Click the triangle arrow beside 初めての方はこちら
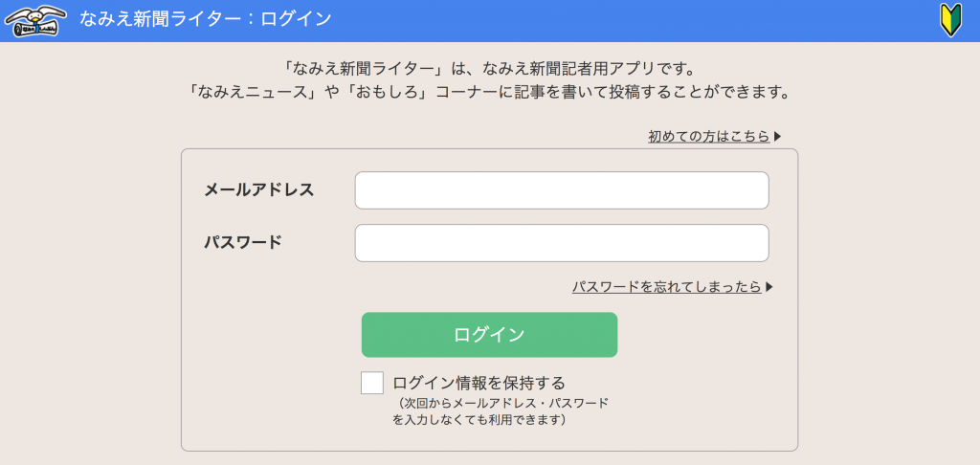 (x=777, y=136)
